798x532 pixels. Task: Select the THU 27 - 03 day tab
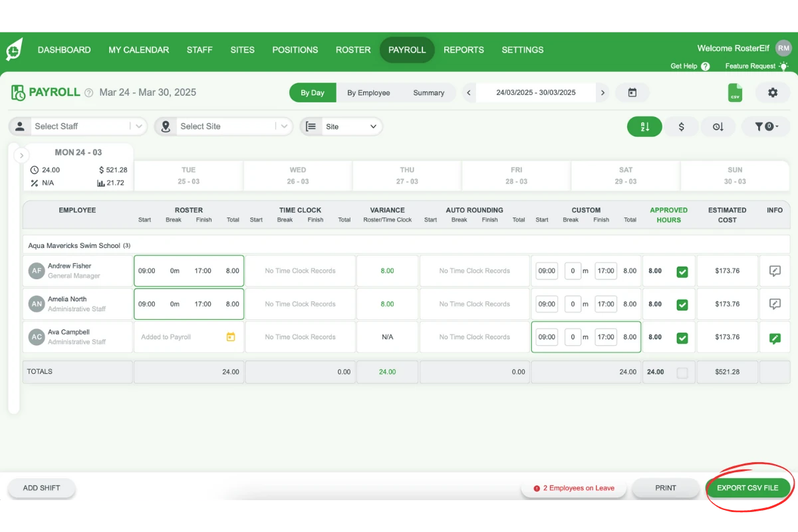point(407,176)
